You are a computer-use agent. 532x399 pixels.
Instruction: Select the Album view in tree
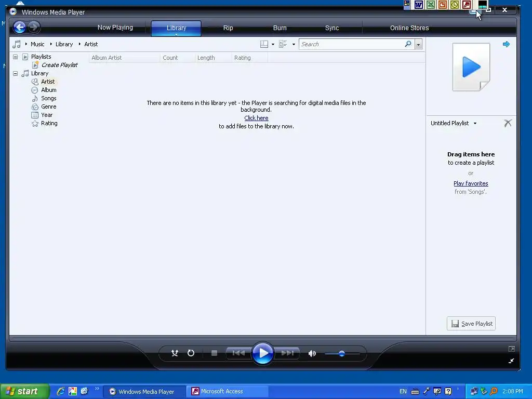(x=48, y=90)
